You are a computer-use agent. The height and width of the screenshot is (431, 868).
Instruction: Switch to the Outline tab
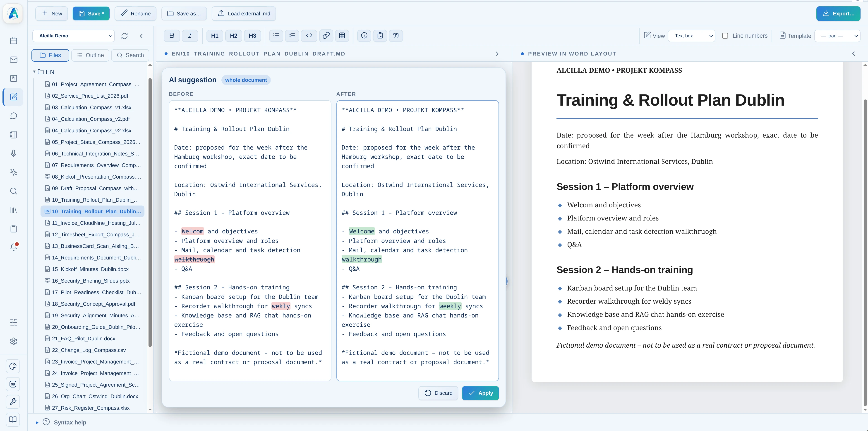tap(90, 55)
